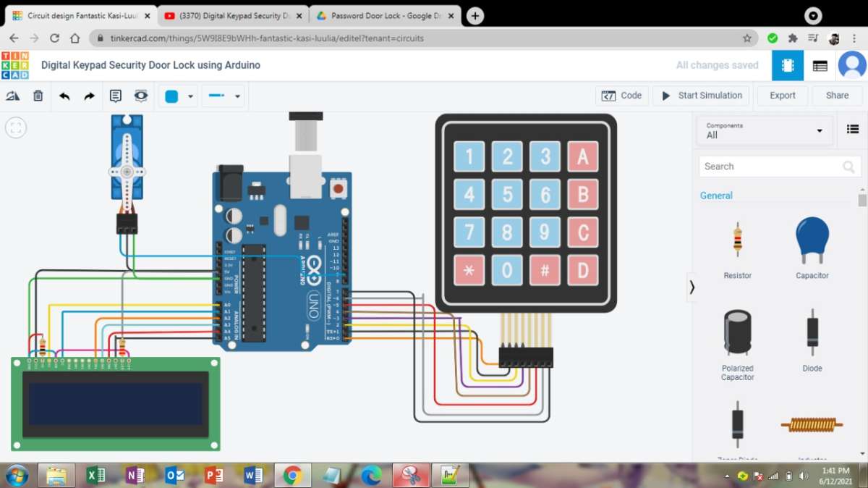Select the Diode component

point(812,340)
